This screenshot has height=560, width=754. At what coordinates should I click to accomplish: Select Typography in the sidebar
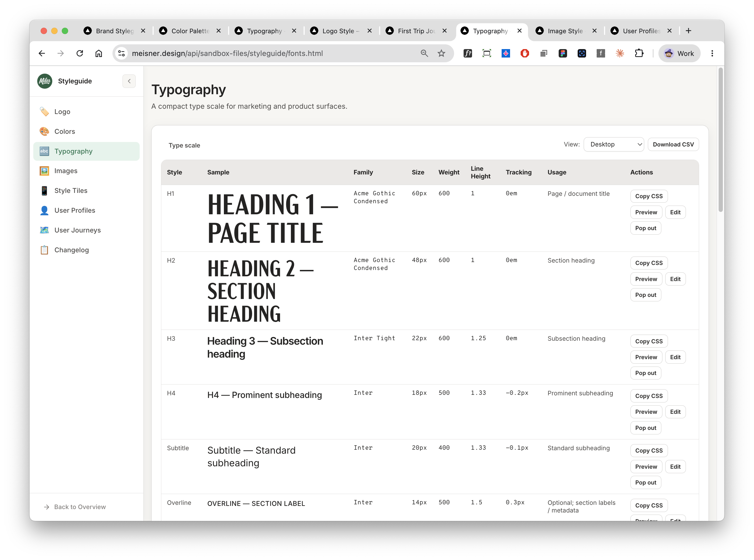[86, 151]
